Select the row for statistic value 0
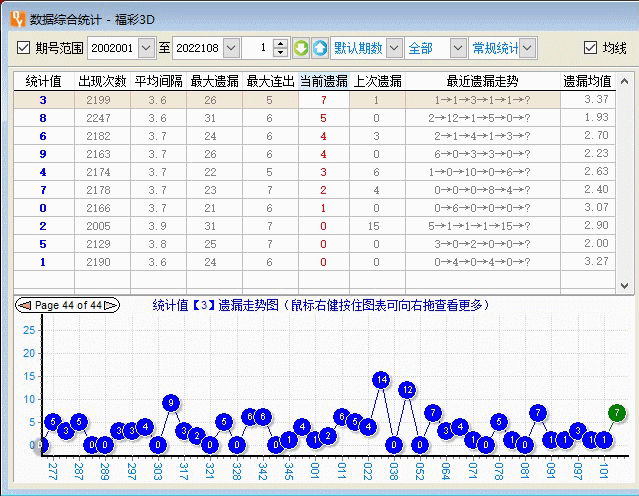This screenshot has height=496, width=639. tap(314, 208)
